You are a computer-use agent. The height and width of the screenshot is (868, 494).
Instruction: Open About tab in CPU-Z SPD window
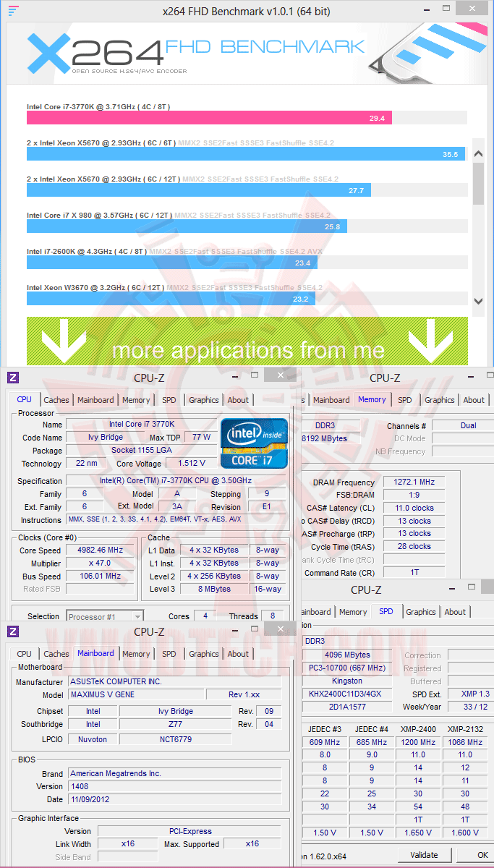(x=455, y=612)
